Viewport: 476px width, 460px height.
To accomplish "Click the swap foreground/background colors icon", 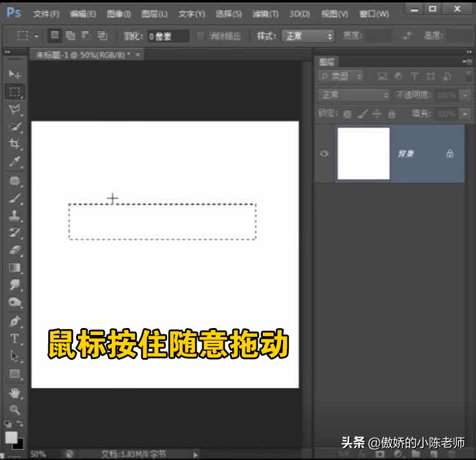I will pos(20,423).
